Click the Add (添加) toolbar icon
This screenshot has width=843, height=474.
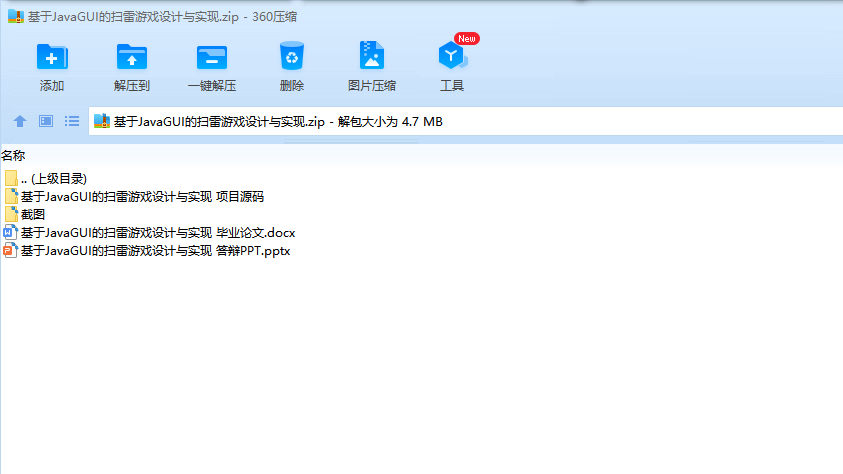click(52, 57)
